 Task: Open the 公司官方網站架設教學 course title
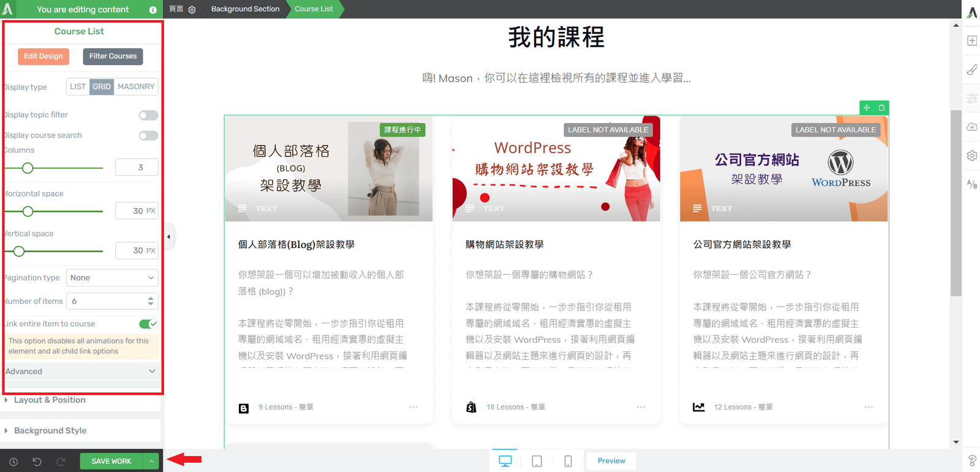click(742, 244)
